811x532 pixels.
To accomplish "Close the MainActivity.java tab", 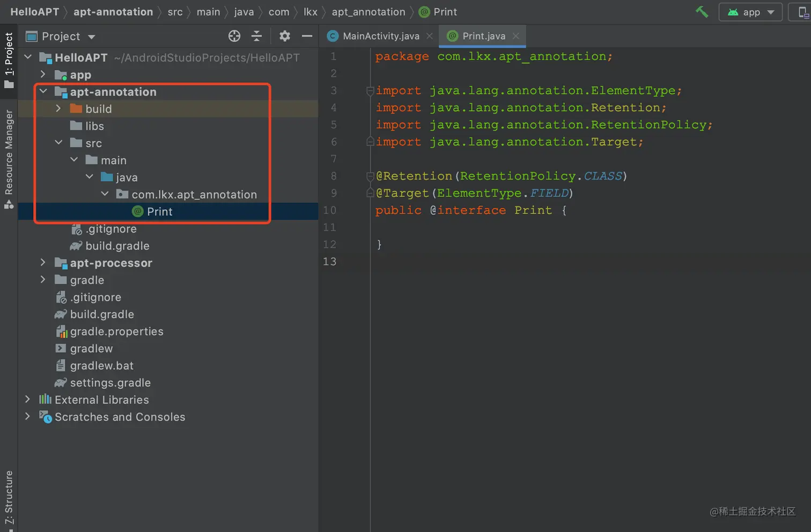I will click(429, 36).
